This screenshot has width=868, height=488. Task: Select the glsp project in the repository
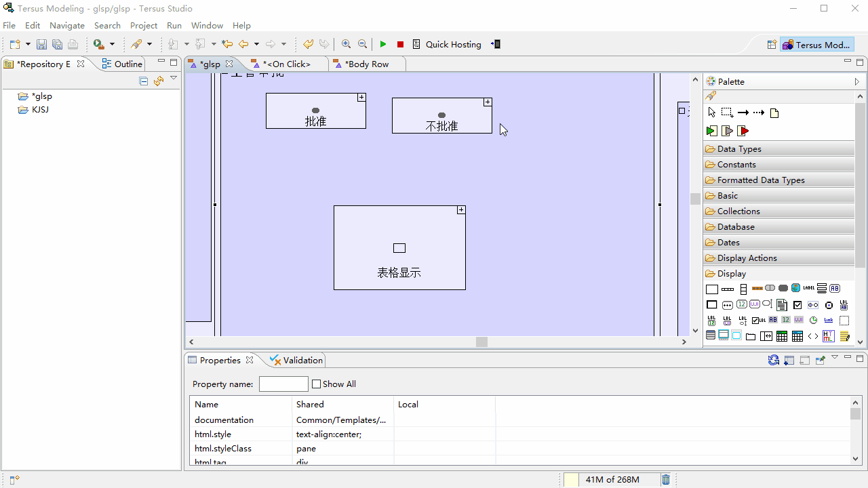(35, 96)
